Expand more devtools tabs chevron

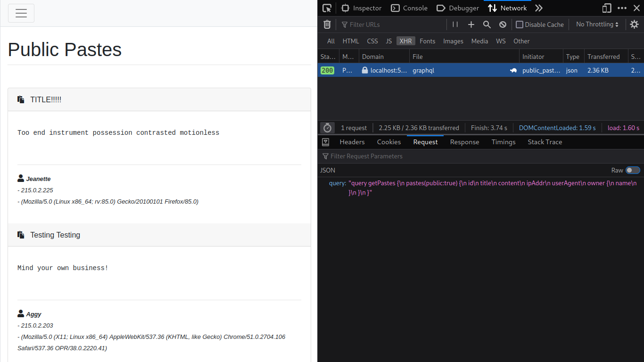pyautogui.click(x=539, y=8)
